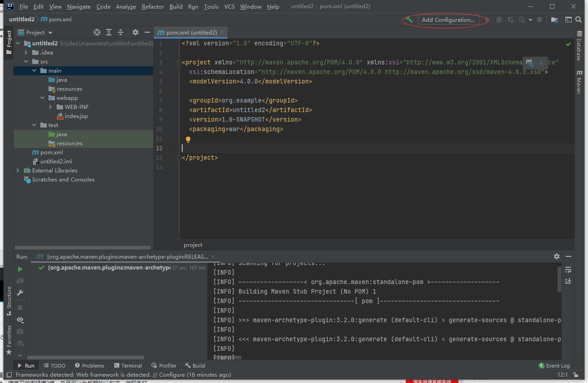The height and width of the screenshot is (383, 588).
Task: Click the Build project hammer icon
Action: point(409,20)
